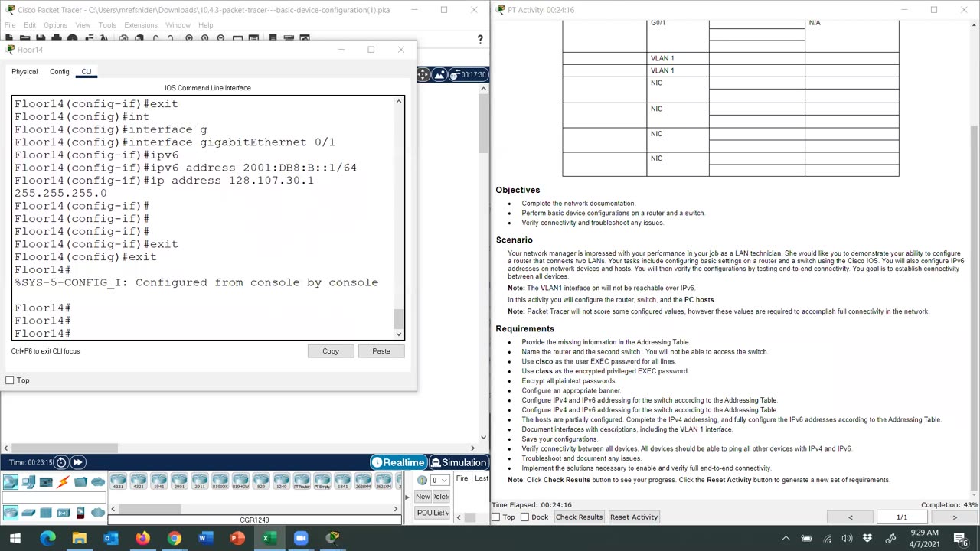Open the Tools menu
The image size is (980, 551).
pos(107,25)
